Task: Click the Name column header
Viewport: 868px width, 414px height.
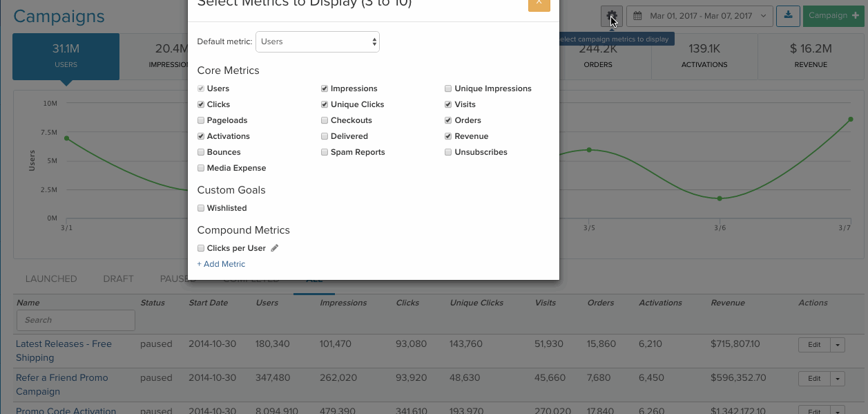Action: point(28,303)
